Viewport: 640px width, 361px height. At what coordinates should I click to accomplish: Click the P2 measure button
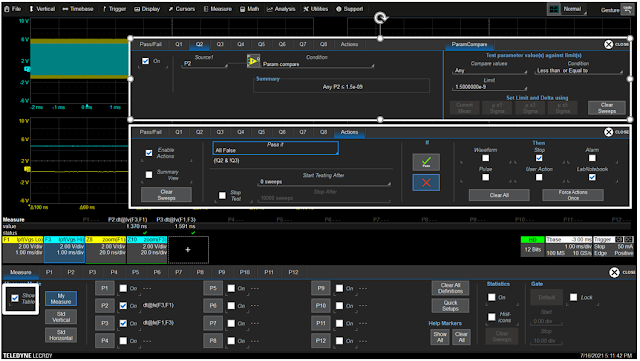coord(105,305)
